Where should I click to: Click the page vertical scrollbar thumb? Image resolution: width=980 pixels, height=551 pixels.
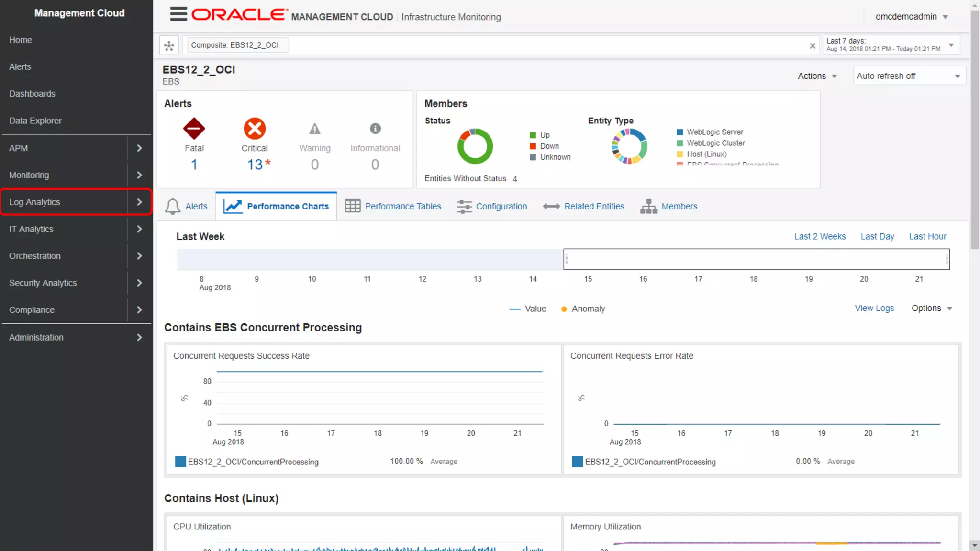click(975, 129)
